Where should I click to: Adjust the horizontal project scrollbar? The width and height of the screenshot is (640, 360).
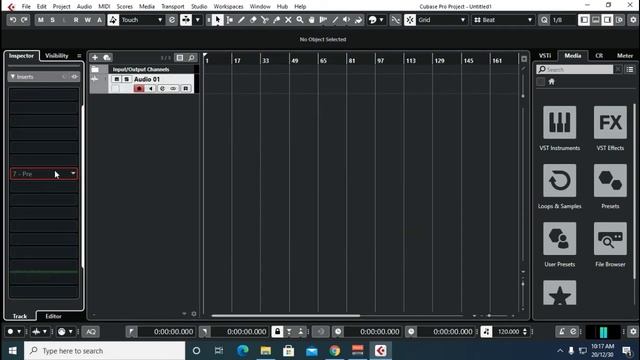pos(286,316)
